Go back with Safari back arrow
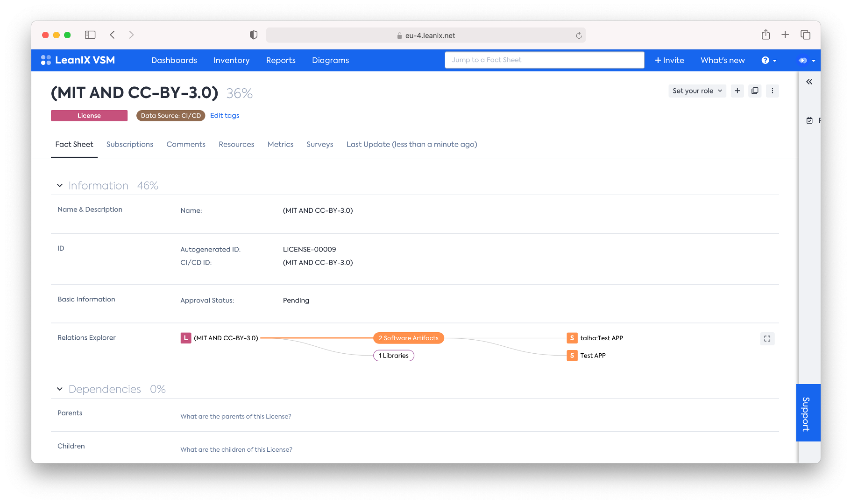The height and width of the screenshot is (504, 851). (x=112, y=35)
